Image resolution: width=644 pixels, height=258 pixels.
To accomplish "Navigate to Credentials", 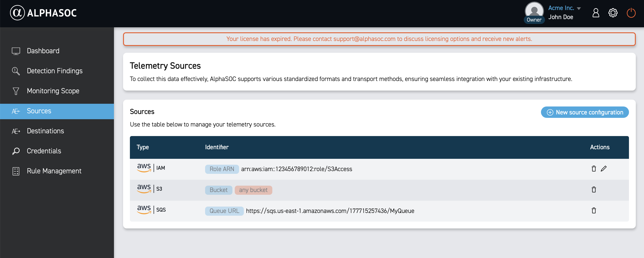I will coord(44,151).
